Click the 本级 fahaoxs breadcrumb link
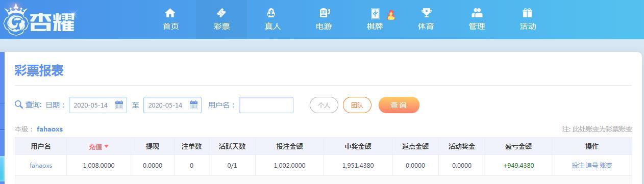This screenshot has width=644, height=184. [49, 129]
